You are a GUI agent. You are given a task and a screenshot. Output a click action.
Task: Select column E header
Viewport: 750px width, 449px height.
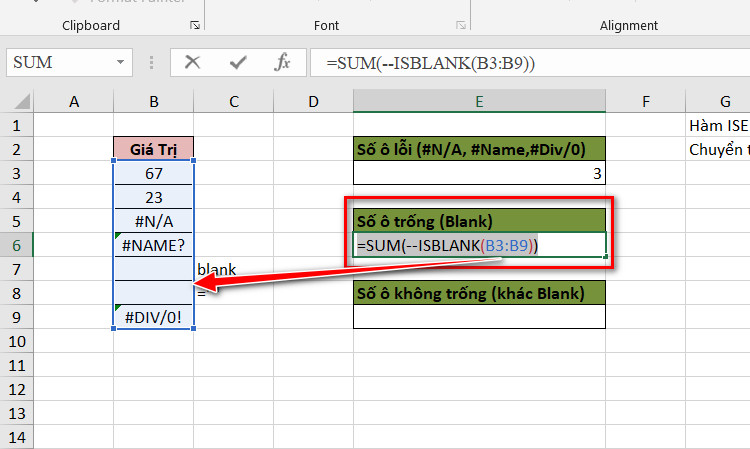click(x=479, y=101)
